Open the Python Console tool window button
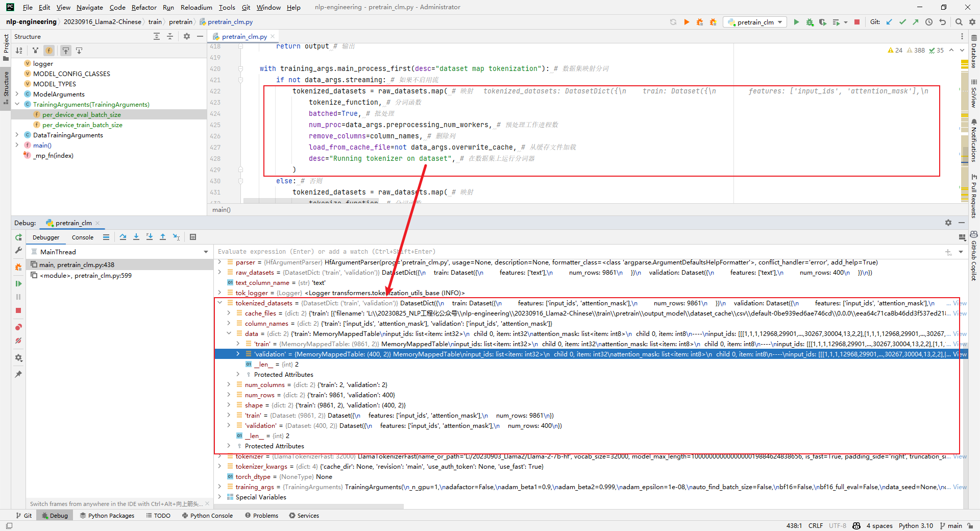980x531 pixels. pyautogui.click(x=207, y=516)
